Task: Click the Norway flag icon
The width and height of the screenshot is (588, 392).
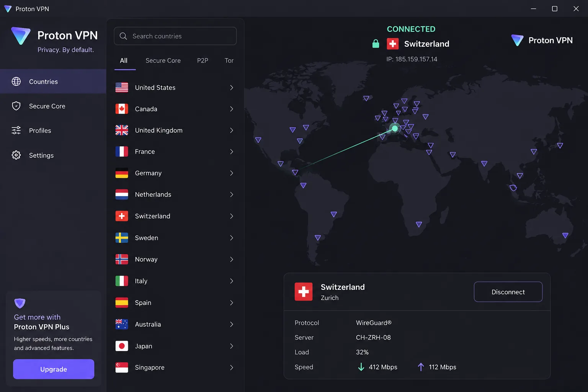Action: tap(122, 260)
